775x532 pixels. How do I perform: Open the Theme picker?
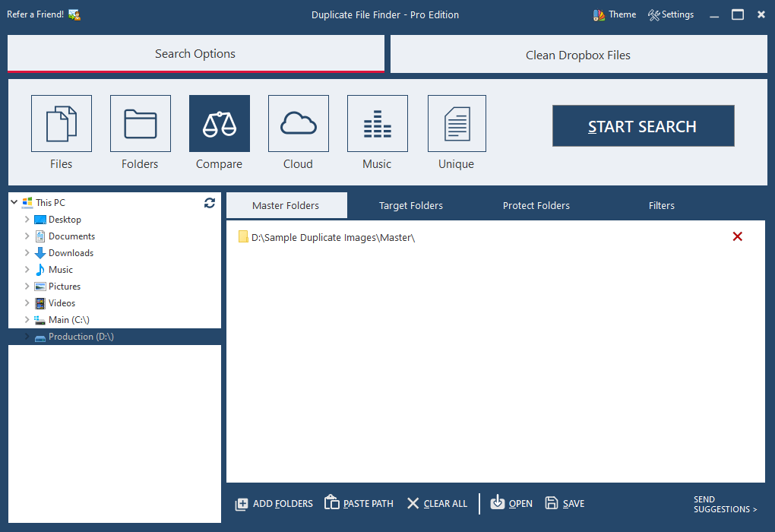pyautogui.click(x=614, y=14)
